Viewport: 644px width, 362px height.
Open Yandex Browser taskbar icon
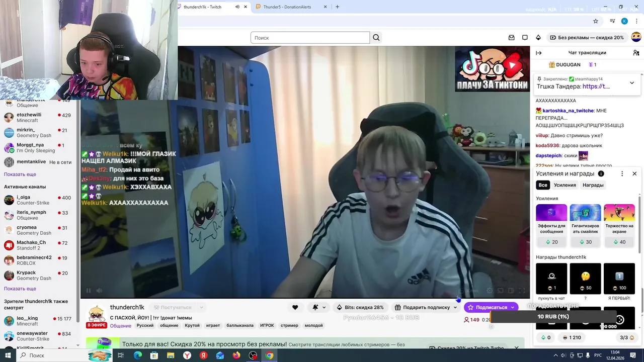pyautogui.click(x=187, y=355)
